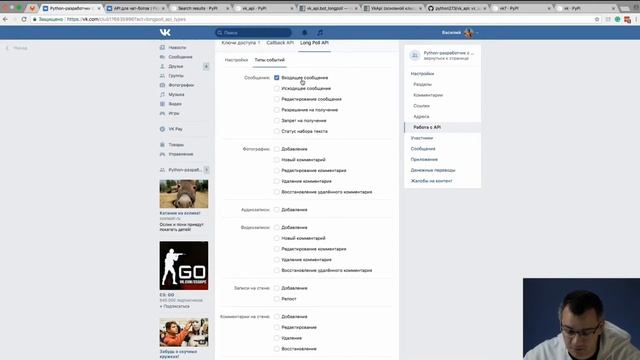Viewport: 640px width, 360px height.
Task: Open Новости in the left sidebar
Action: point(177,47)
